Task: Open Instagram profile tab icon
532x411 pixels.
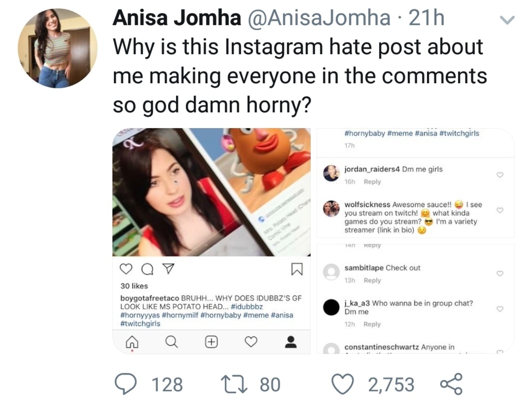Action: 291,342
